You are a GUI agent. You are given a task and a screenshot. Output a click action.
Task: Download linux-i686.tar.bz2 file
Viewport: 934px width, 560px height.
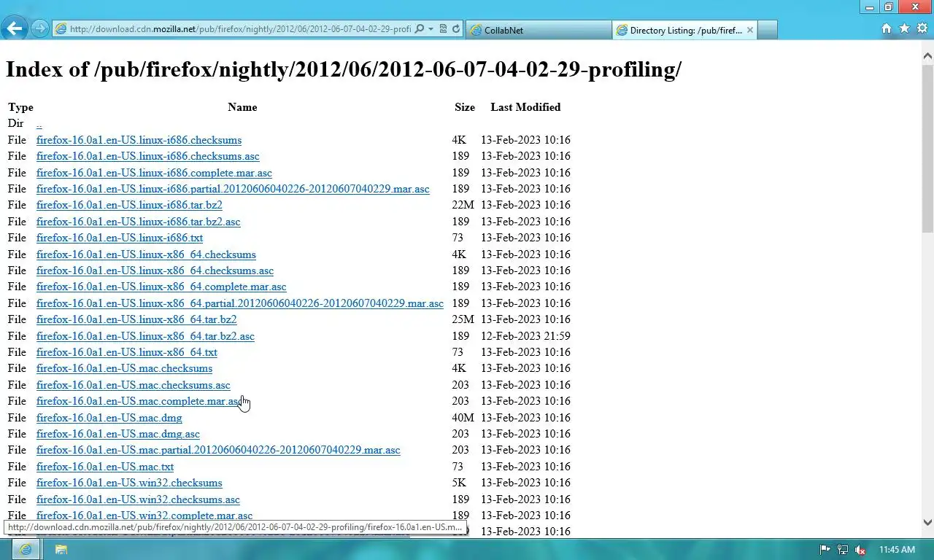[129, 205]
